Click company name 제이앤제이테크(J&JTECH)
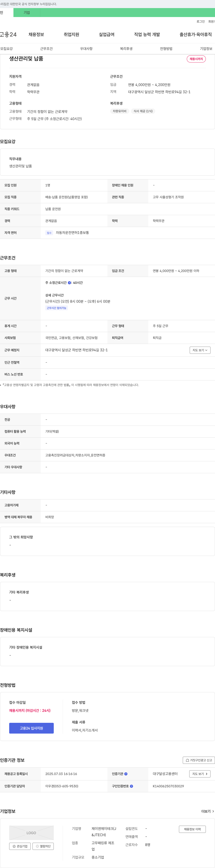Viewport: 215px width, 868px height. 104,832
